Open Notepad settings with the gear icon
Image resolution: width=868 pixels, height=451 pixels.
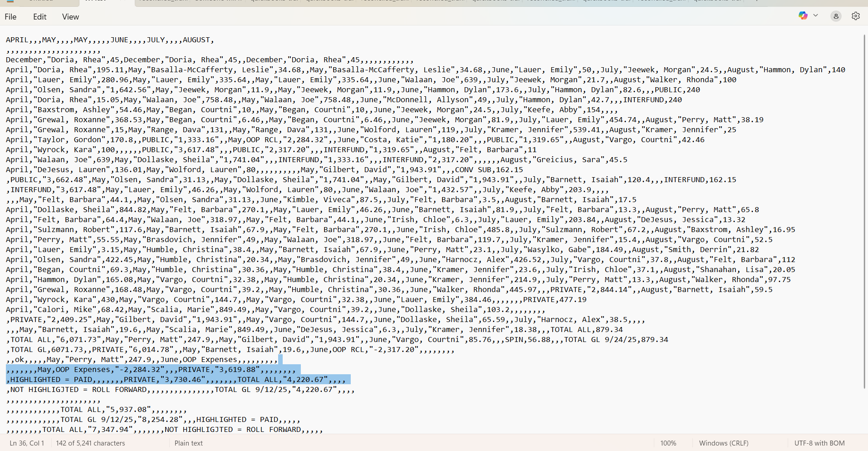856,16
